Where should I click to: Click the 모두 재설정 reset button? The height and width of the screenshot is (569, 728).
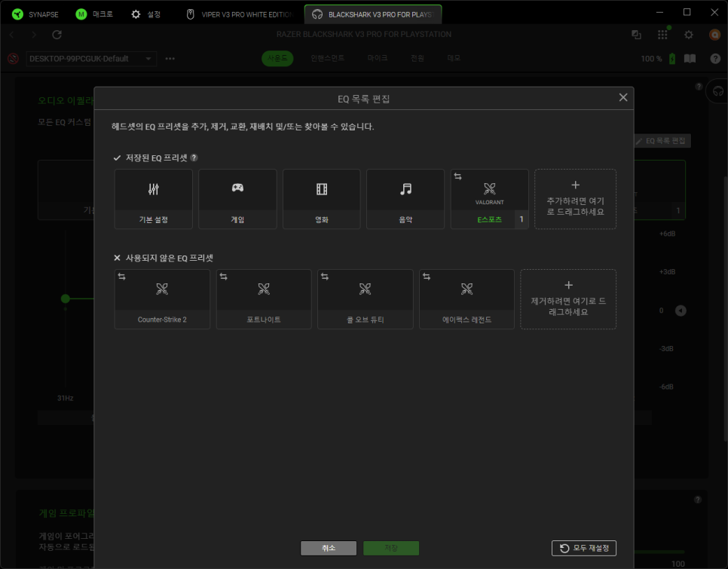coord(584,548)
